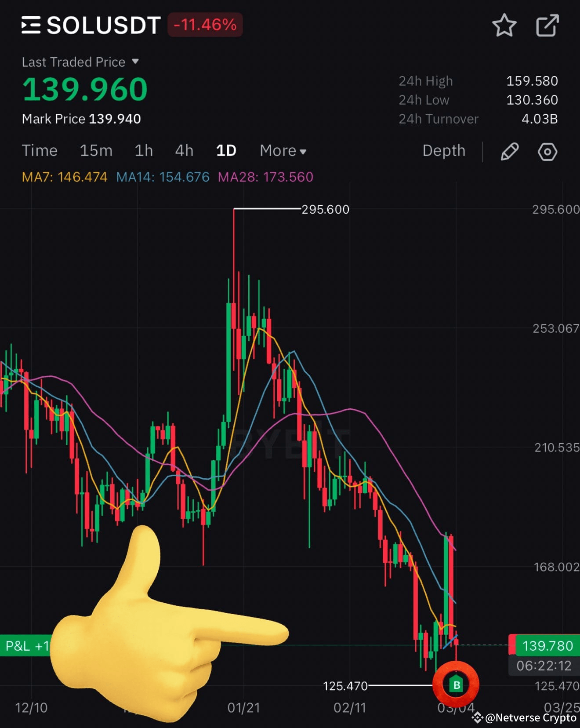Open the Depth chart view

click(x=444, y=151)
